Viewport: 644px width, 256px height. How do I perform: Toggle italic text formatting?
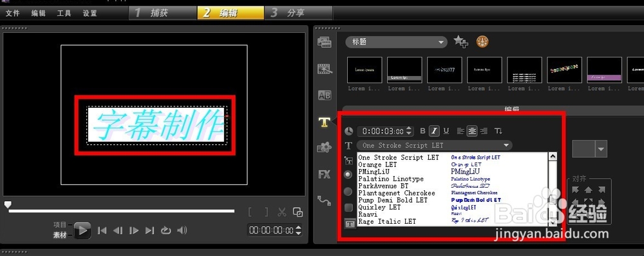coord(434,131)
